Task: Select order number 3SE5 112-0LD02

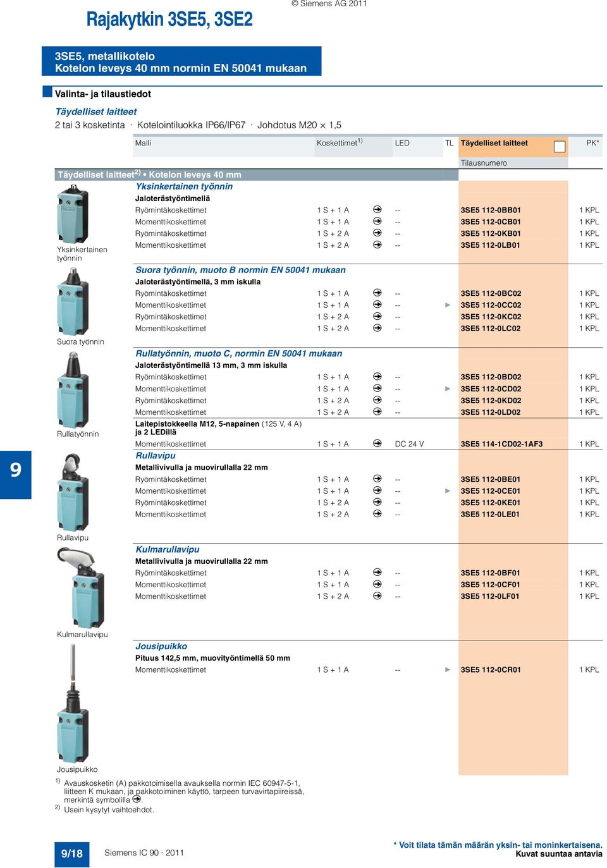Action: (491, 412)
